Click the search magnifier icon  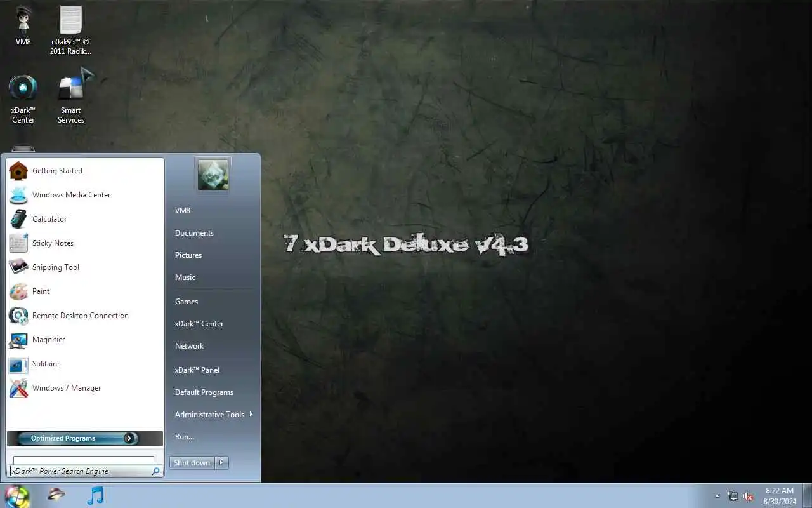pos(155,471)
